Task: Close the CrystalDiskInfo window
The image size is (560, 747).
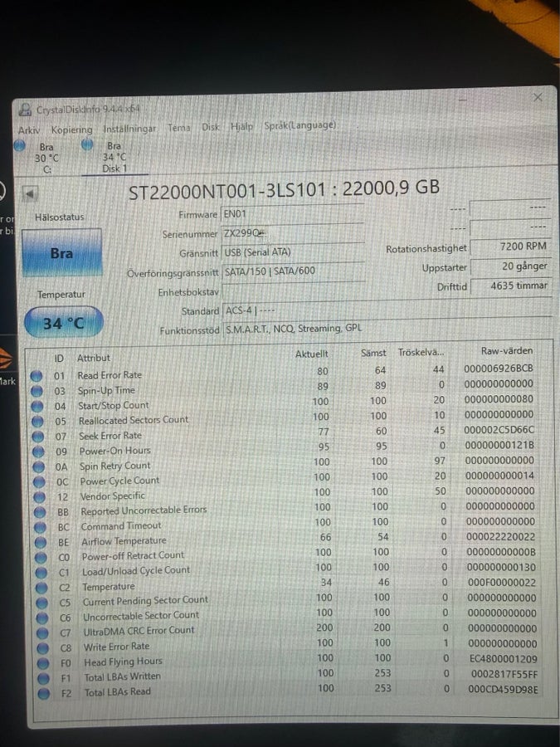Action: click(x=537, y=98)
